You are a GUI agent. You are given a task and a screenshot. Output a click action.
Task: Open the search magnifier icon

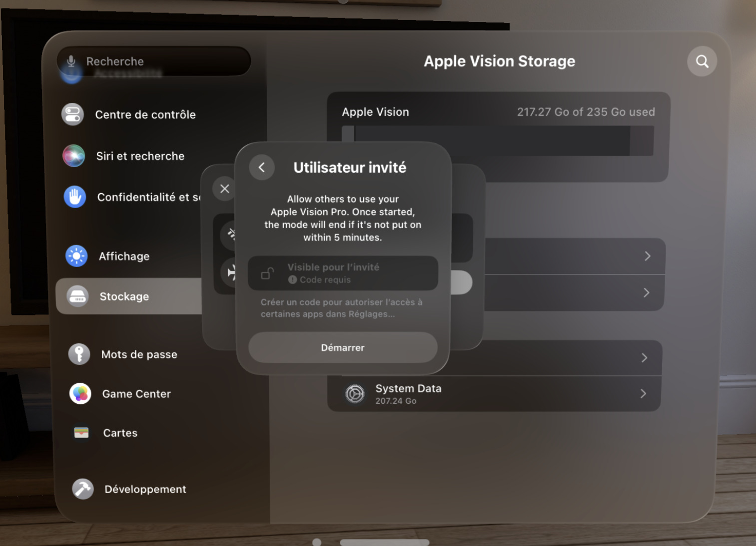click(x=702, y=61)
